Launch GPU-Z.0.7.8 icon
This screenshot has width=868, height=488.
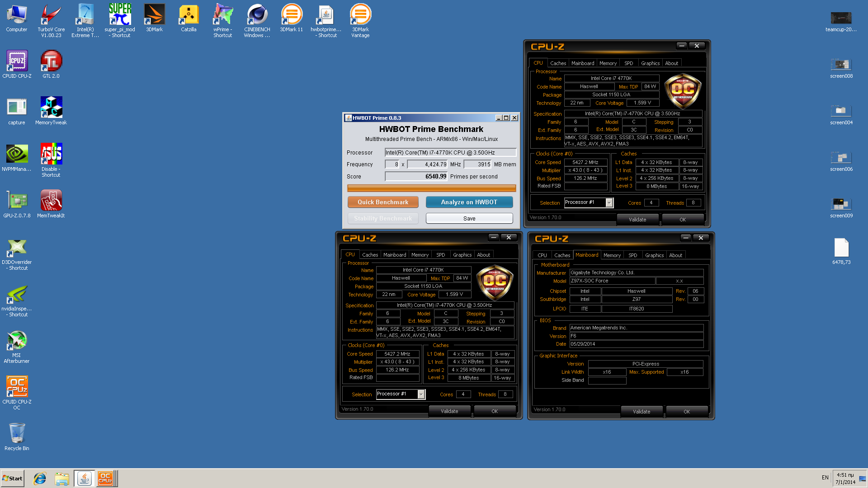point(17,204)
